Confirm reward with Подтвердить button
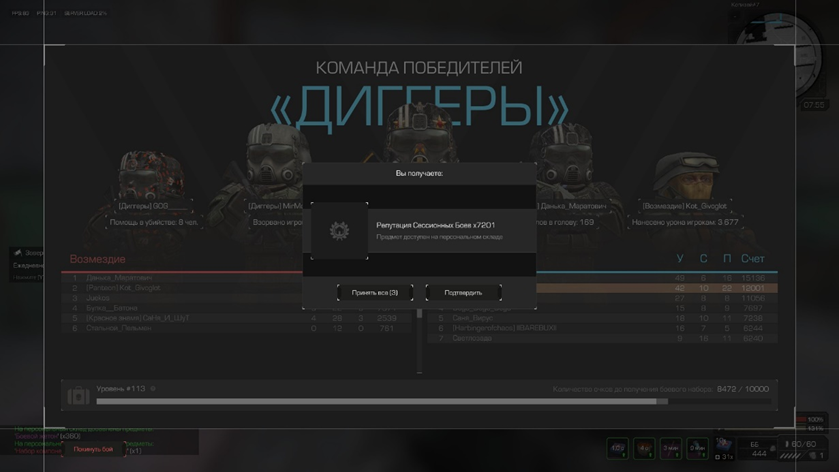 (463, 293)
